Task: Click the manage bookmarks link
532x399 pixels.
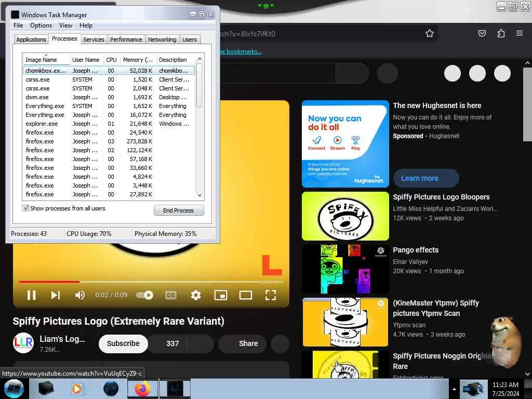Action: 241,51
